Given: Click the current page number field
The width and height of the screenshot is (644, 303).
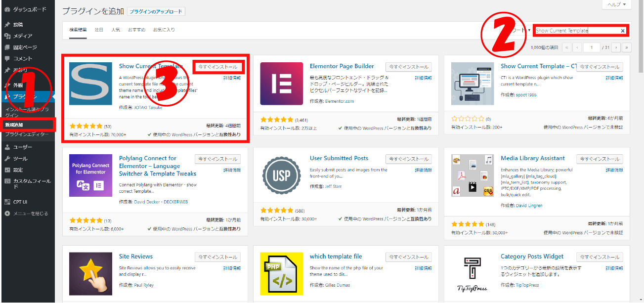Looking at the screenshot, I should click(x=592, y=47).
